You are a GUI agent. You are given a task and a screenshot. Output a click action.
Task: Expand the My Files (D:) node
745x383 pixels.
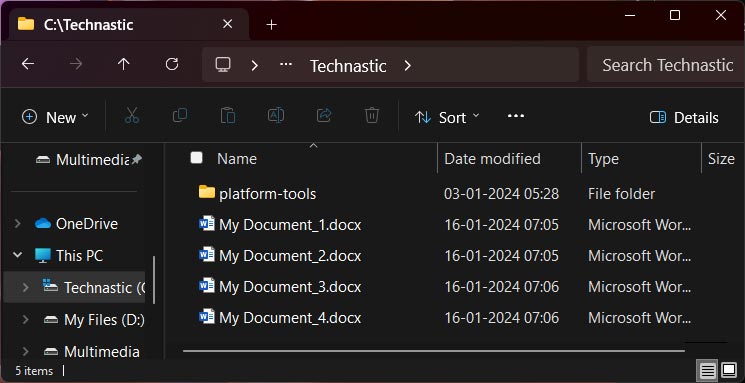pyautogui.click(x=26, y=319)
